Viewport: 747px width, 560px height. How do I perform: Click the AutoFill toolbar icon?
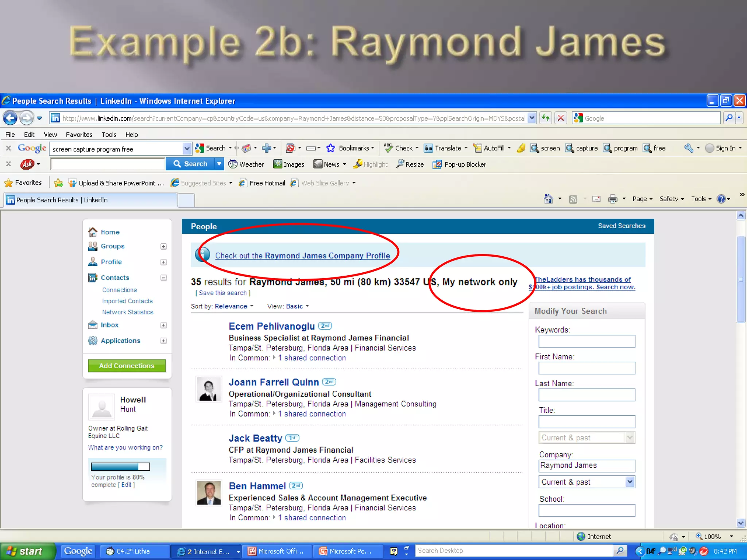477,148
